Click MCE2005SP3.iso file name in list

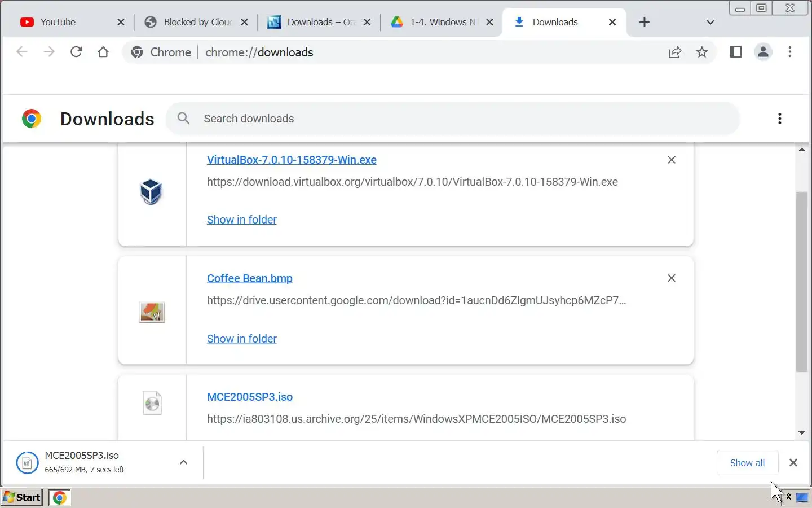point(250,397)
